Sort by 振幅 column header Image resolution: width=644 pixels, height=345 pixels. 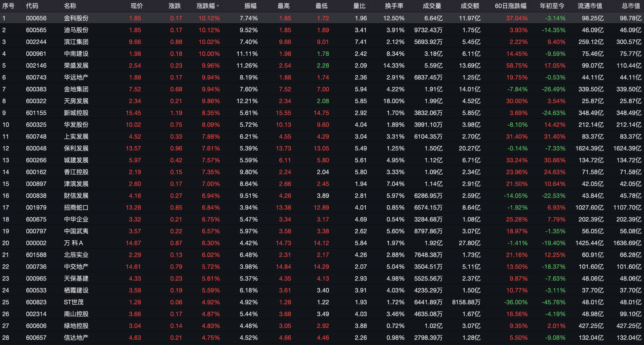pyautogui.click(x=250, y=6)
